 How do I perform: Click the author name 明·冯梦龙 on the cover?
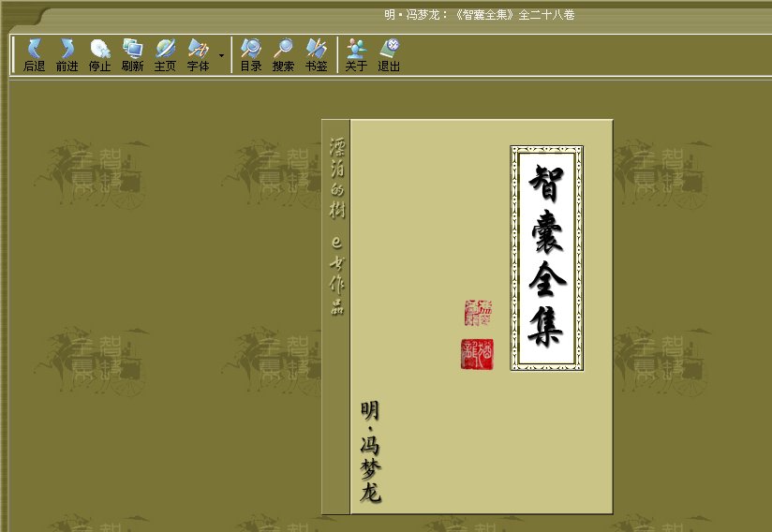pos(371,451)
